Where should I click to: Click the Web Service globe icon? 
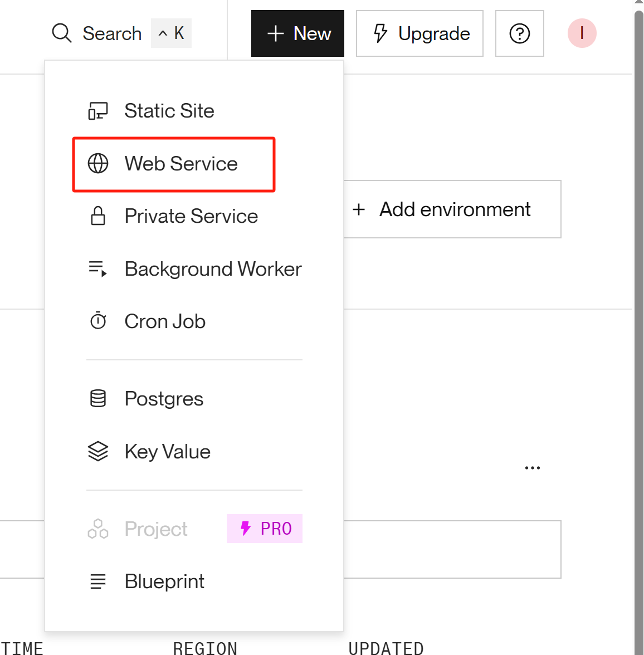98,163
